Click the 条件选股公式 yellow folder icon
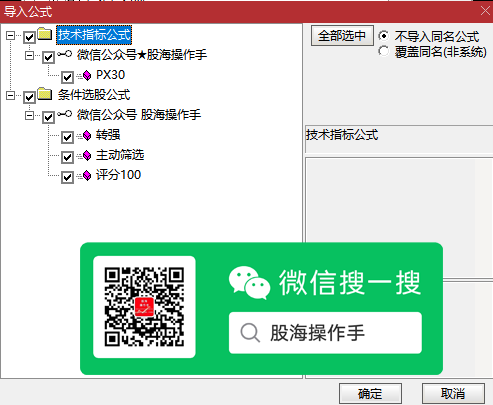Screen dimensions: 493x405 pyautogui.click(x=44, y=94)
